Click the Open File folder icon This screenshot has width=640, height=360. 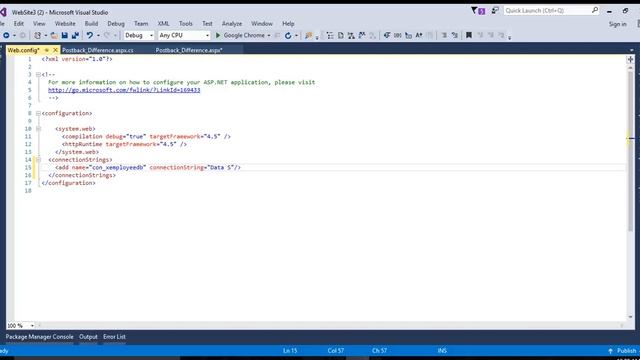click(x=54, y=36)
